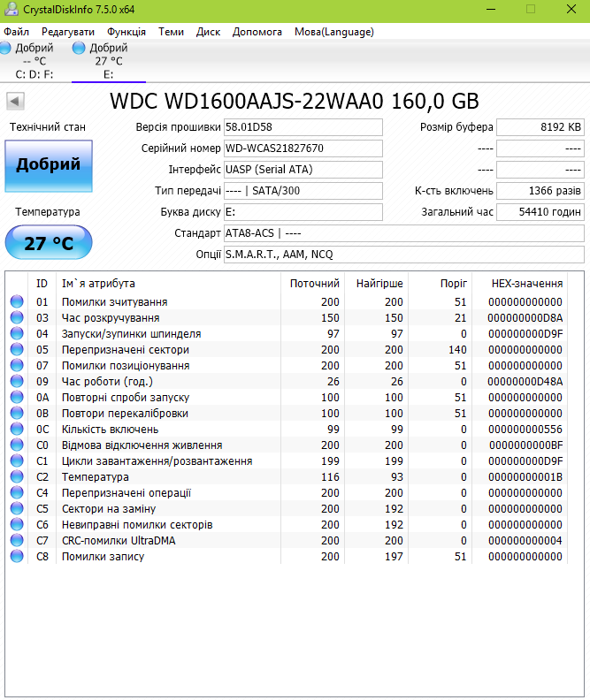The width and height of the screenshot is (590, 700).
Task: Click status orb of C8 Помилки запису
Action: pyautogui.click(x=17, y=556)
